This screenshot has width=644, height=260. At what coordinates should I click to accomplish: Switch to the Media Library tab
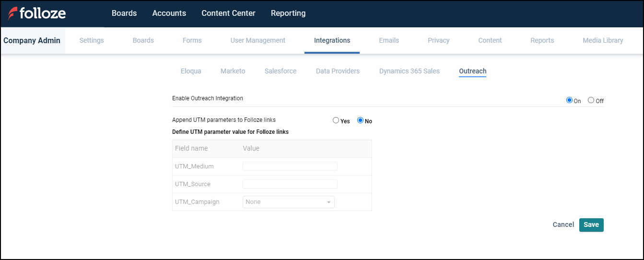click(603, 40)
